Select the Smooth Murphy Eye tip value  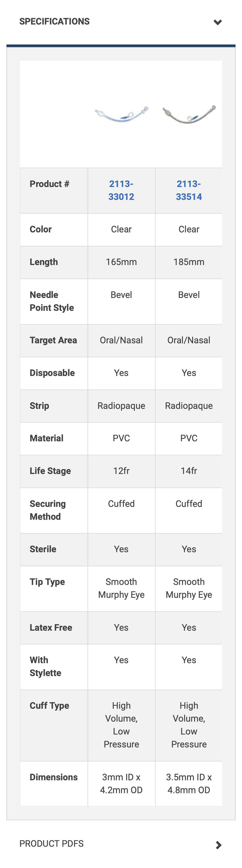tap(121, 588)
